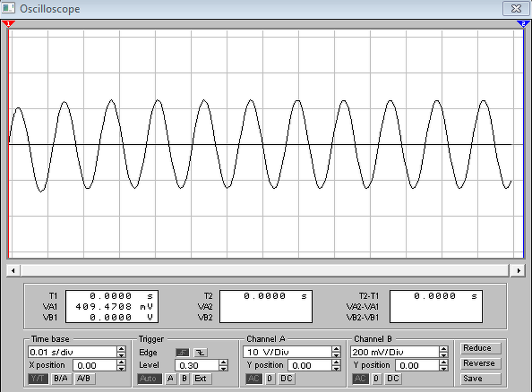Click the Channel A Y position field
The width and height of the screenshot is (532, 392).
click(x=310, y=365)
